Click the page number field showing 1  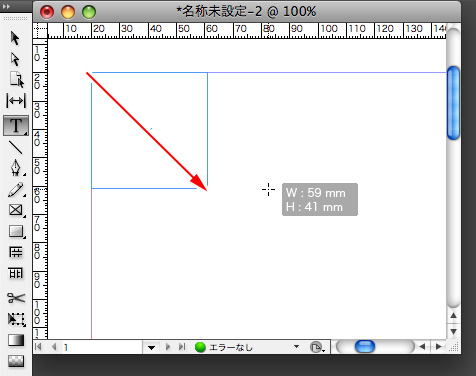point(102,347)
